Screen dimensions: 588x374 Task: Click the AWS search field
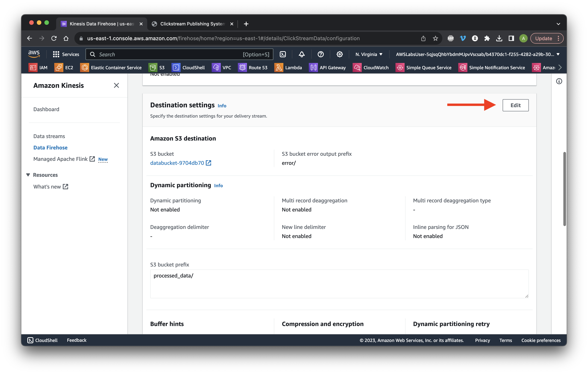point(179,54)
